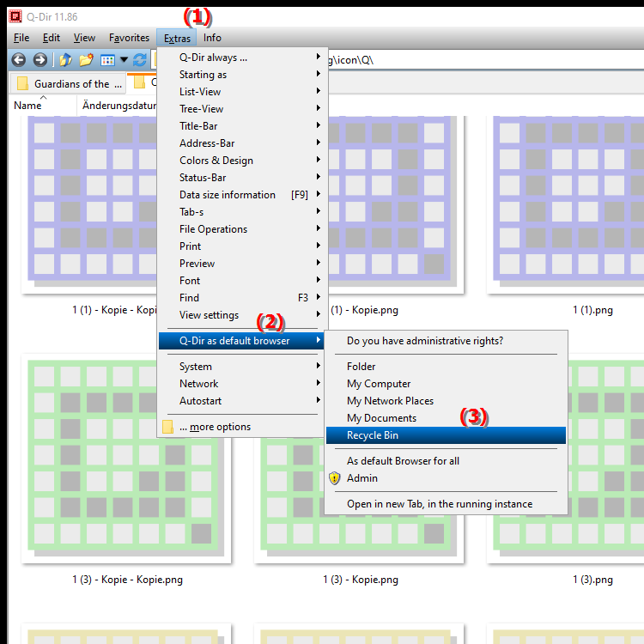The image size is (644, 644).
Task: Open the Tab-s submenu
Action: (241, 212)
